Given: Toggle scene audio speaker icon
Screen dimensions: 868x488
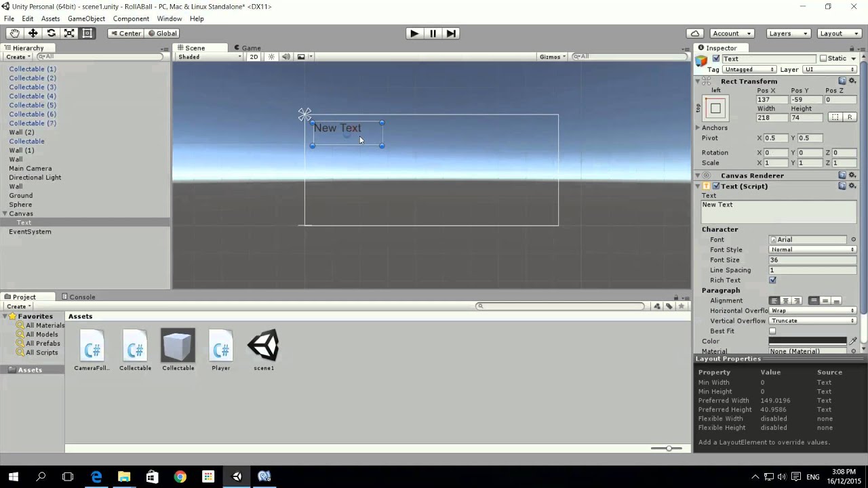Looking at the screenshot, I should coord(285,57).
